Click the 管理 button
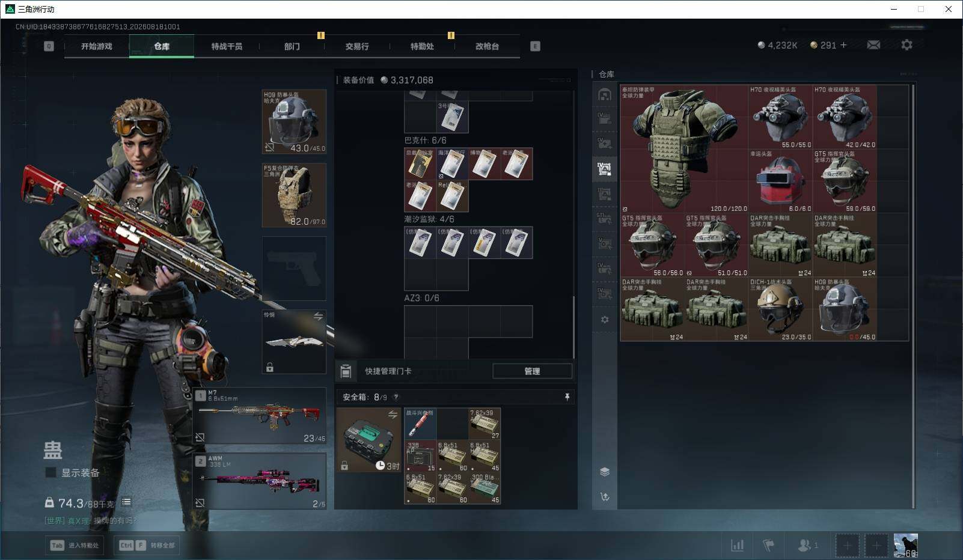The height and width of the screenshot is (560, 963). pos(532,371)
